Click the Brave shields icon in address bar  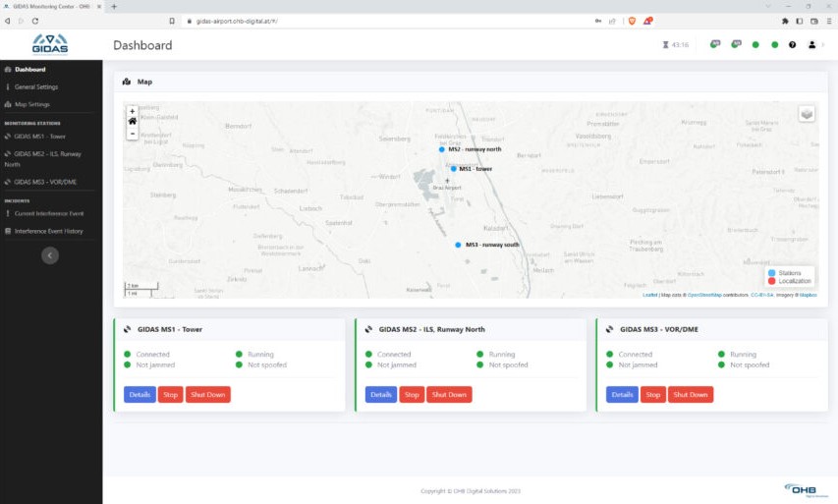(x=631, y=20)
